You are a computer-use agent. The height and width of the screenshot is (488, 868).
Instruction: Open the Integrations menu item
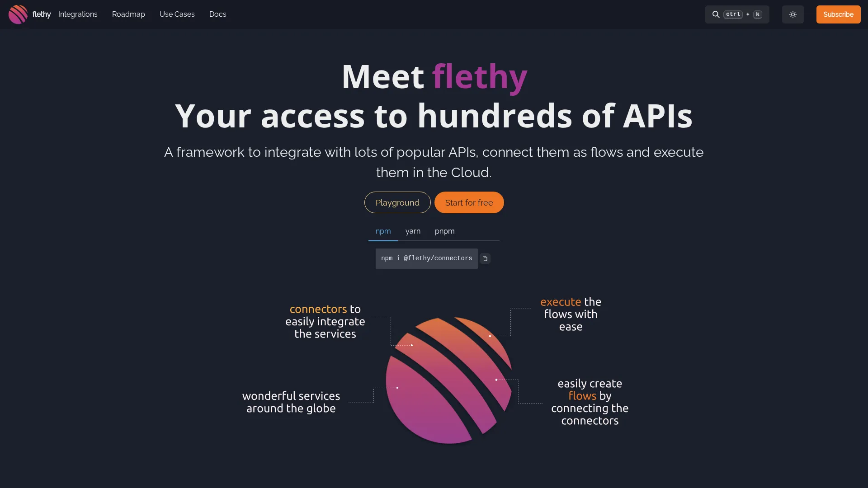point(78,14)
